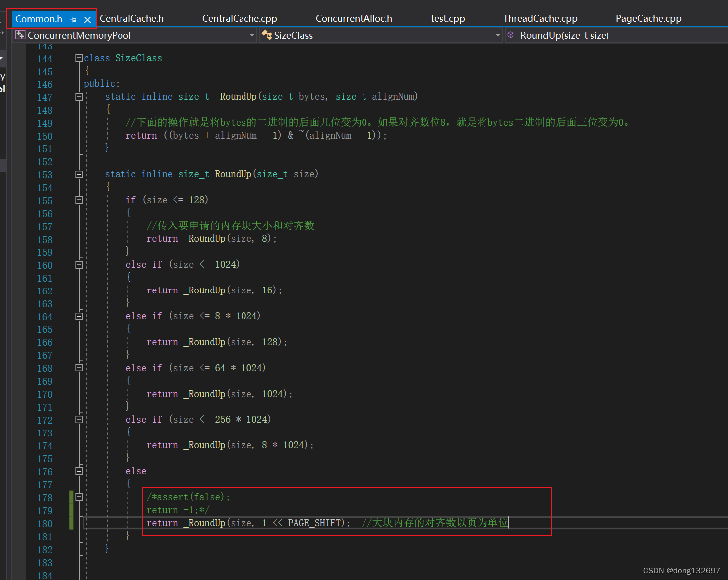Click the return _RoundUp(size, 8) statement
Image resolution: width=728 pixels, height=580 pixels.
coord(212,239)
